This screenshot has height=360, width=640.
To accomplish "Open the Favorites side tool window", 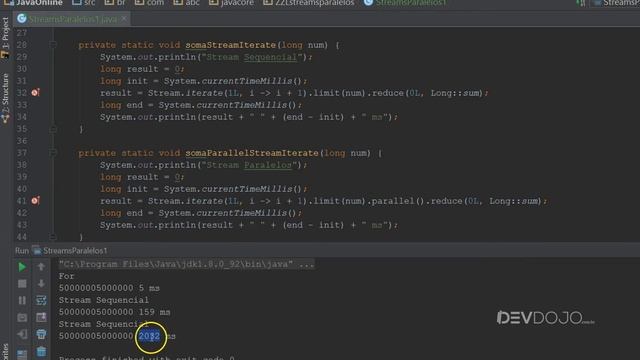I will coord(5,352).
